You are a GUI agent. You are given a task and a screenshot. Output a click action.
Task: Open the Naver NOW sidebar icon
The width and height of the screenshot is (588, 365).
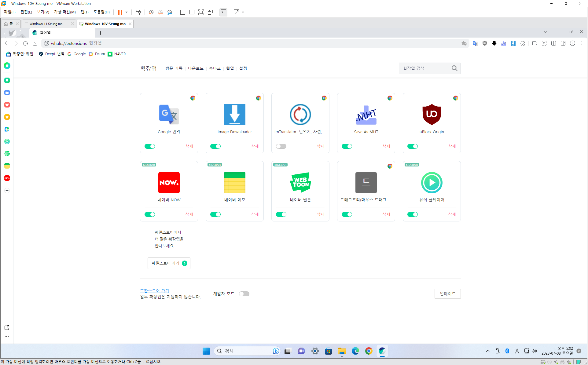(x=7, y=178)
